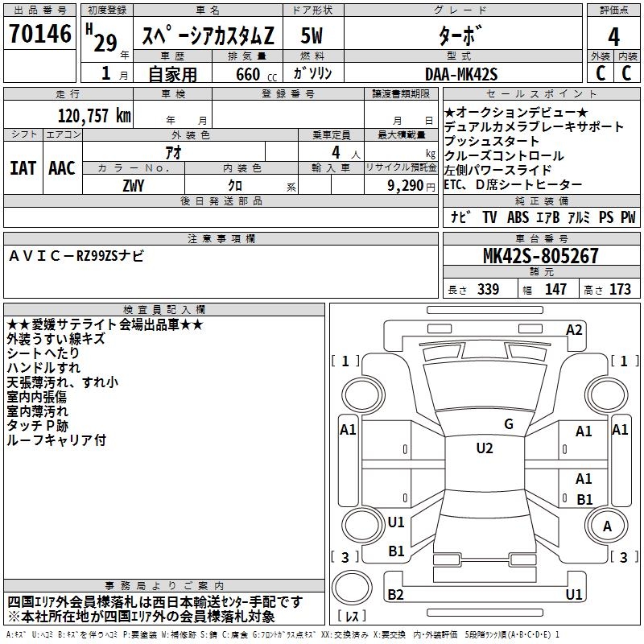The height and width of the screenshot is (644, 644).
Task: Click the B1 mark near right rear door
Action: tap(584, 499)
